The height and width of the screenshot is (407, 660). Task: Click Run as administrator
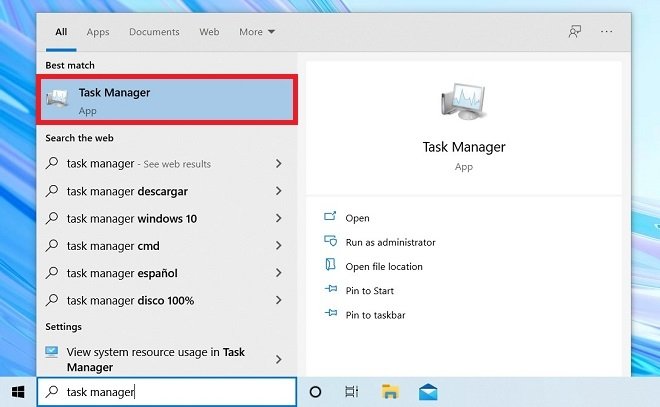click(x=390, y=242)
